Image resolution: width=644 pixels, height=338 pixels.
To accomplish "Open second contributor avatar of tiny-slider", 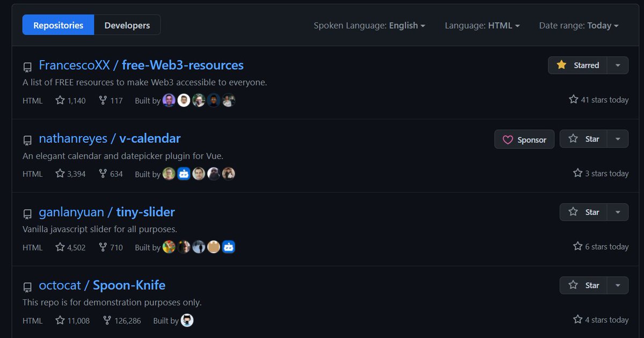I will tap(184, 247).
